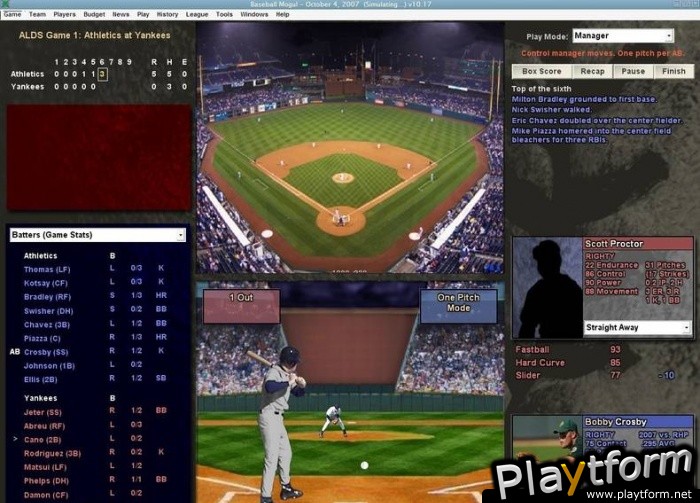The width and height of the screenshot is (700, 503).
Task: Click the Nick Swisher walked play log entry
Action: 551,110
